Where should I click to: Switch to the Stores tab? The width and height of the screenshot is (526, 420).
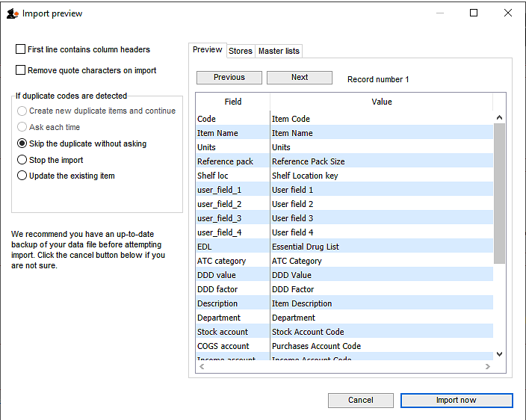coord(240,51)
